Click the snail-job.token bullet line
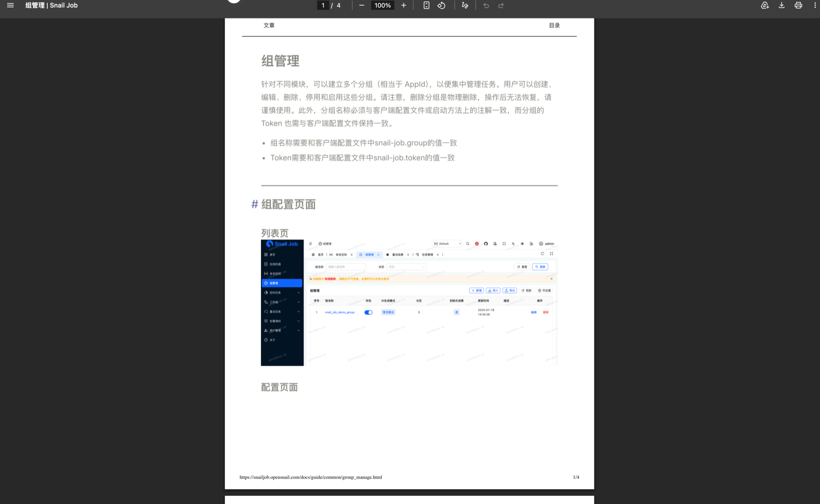Screen dimensions: 820x504 (x=362, y=158)
